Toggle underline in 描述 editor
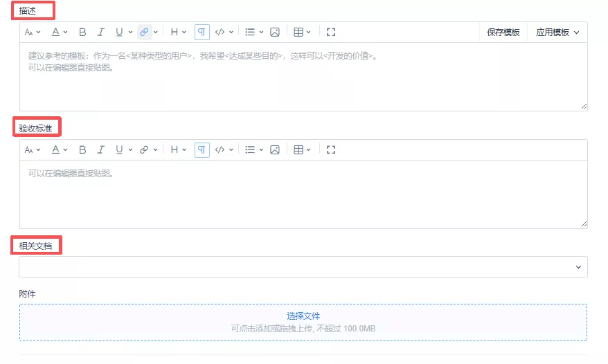The image size is (608, 364). (x=119, y=32)
